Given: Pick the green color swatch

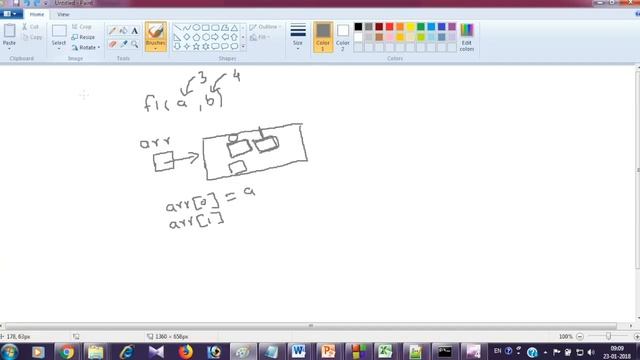Looking at the screenshot, I should [x=421, y=27].
